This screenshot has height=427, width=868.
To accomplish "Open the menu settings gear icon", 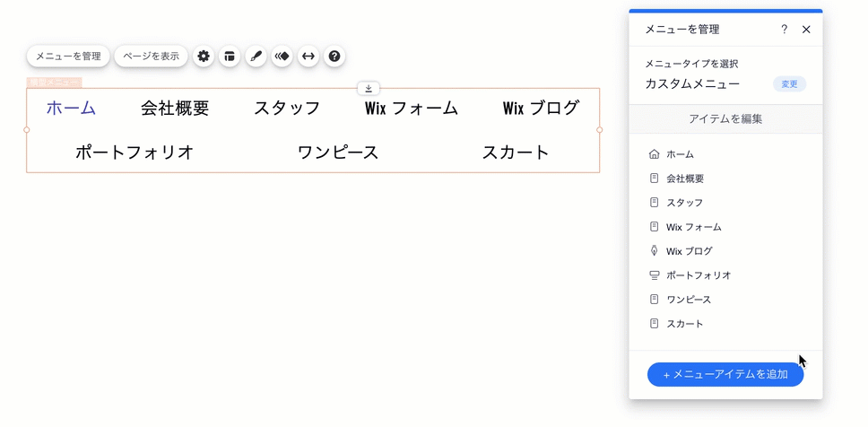I will 204,57.
